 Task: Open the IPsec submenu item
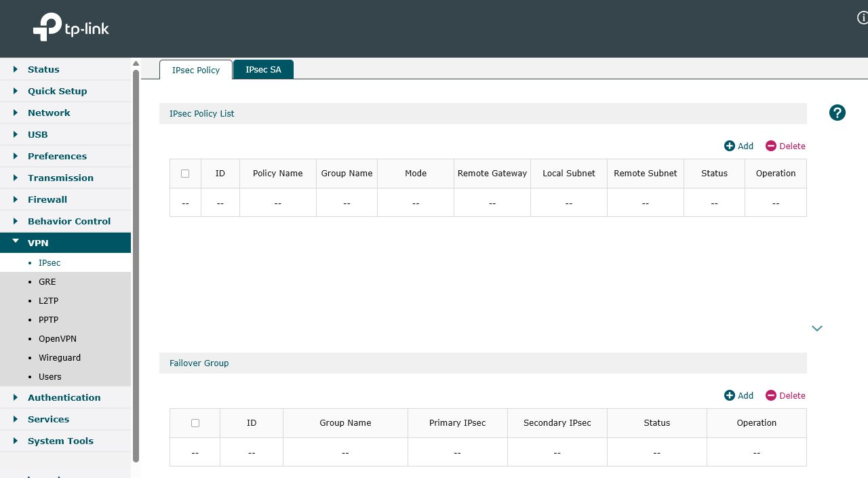[65, 262]
